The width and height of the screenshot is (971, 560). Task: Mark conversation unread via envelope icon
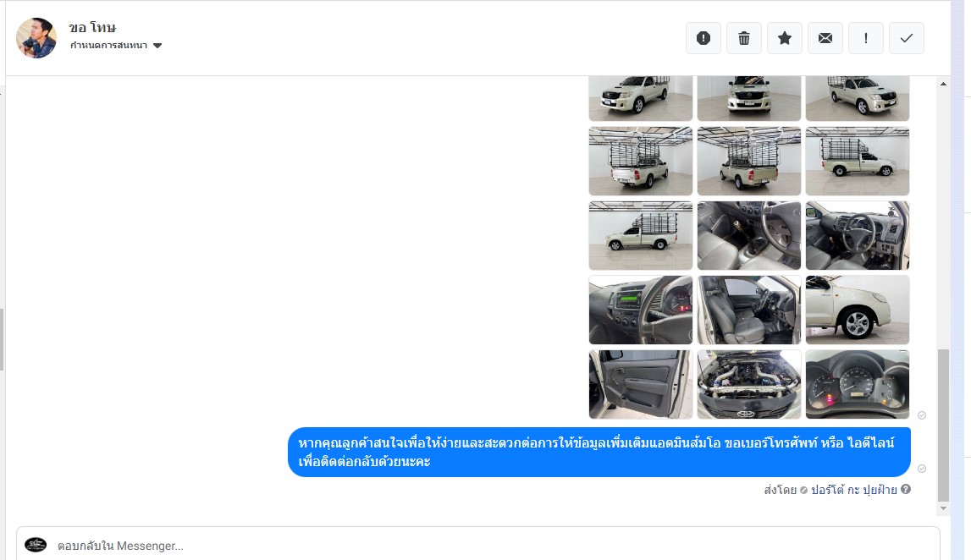825,38
